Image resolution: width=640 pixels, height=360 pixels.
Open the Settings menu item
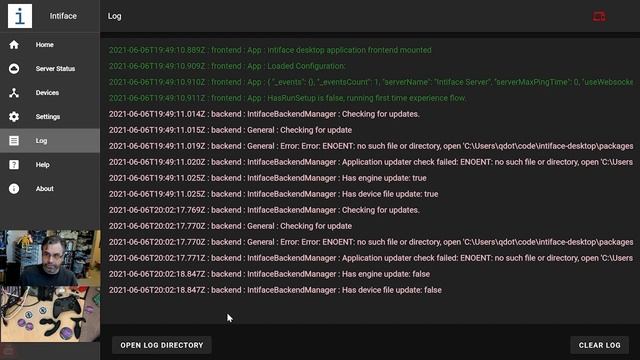(50, 117)
